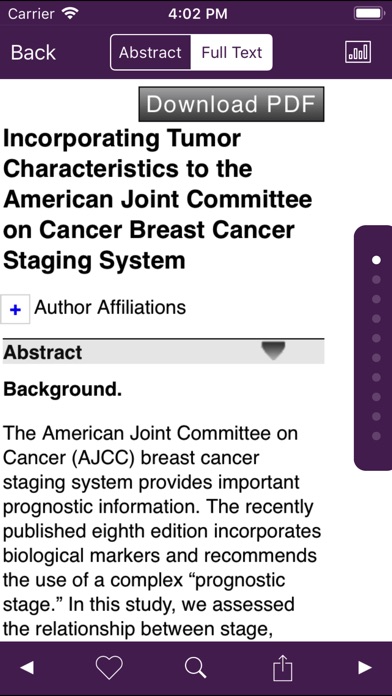Viewport: 392px width, 696px height.
Task: Select the fifth dot in section navigator
Action: click(x=376, y=338)
